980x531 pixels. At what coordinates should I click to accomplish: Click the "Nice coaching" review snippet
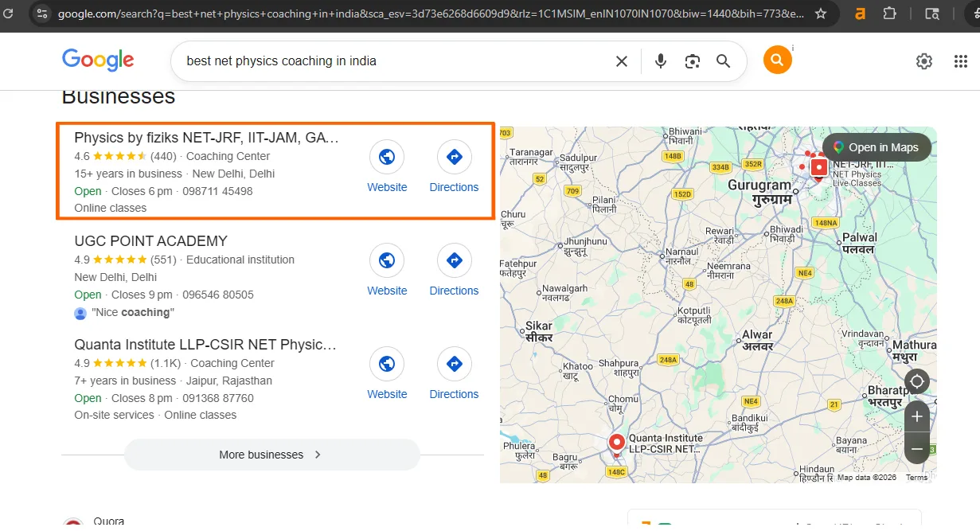132,312
